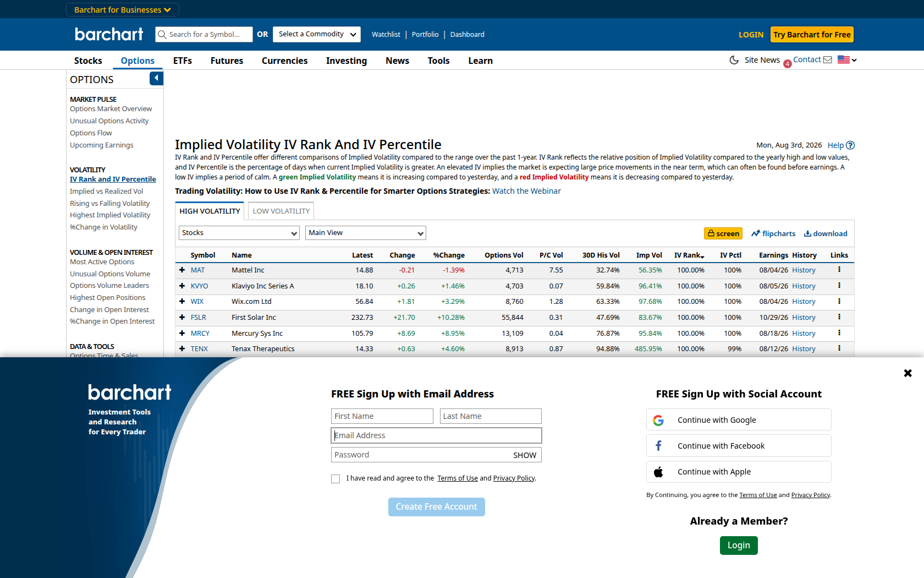
Task: Click green Login button
Action: coord(739,546)
